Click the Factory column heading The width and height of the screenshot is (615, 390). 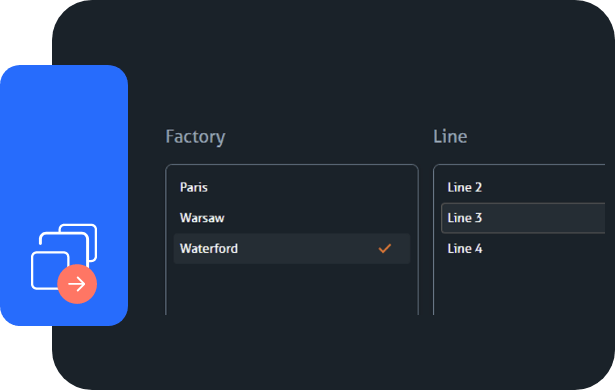(x=195, y=137)
